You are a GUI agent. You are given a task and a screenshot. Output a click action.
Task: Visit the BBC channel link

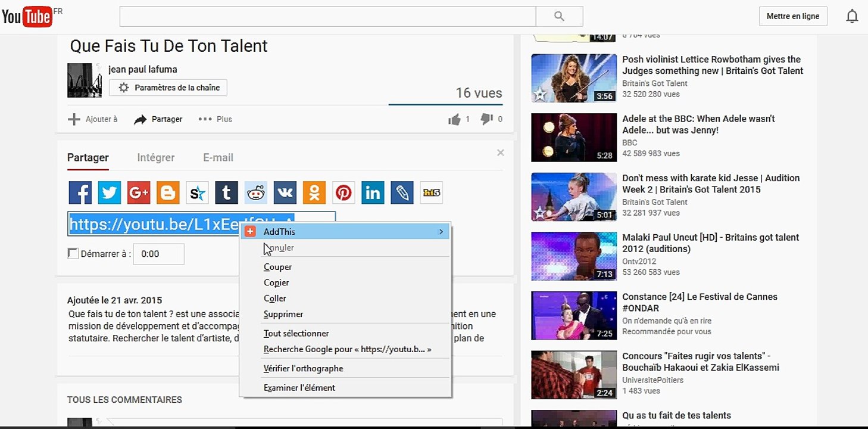[630, 142]
